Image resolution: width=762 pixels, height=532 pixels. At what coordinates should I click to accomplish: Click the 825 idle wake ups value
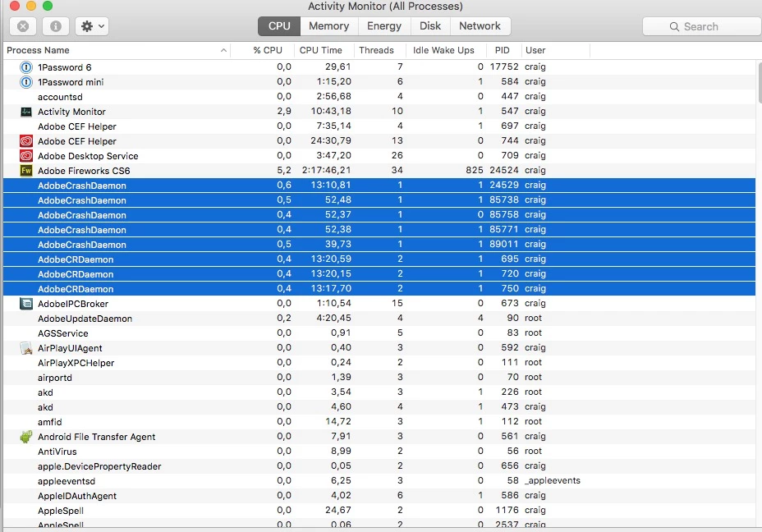point(475,171)
